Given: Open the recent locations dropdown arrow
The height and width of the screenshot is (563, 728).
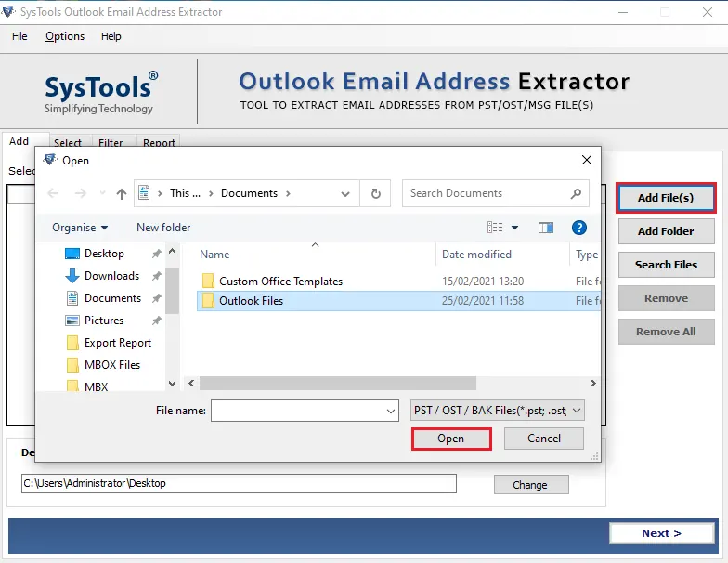Looking at the screenshot, I should [102, 193].
